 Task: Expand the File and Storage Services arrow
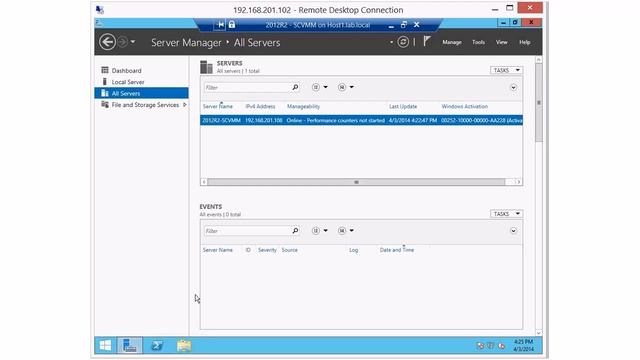point(185,105)
